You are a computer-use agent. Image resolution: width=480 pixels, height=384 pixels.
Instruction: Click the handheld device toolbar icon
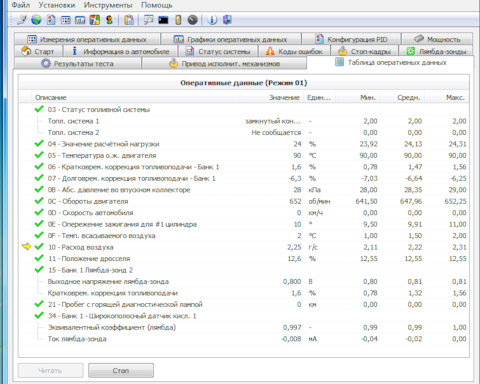(x=178, y=20)
